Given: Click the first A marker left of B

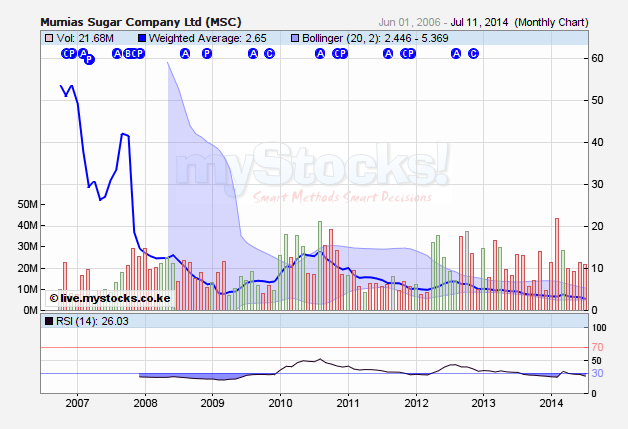Looking at the screenshot, I should coord(117,54).
